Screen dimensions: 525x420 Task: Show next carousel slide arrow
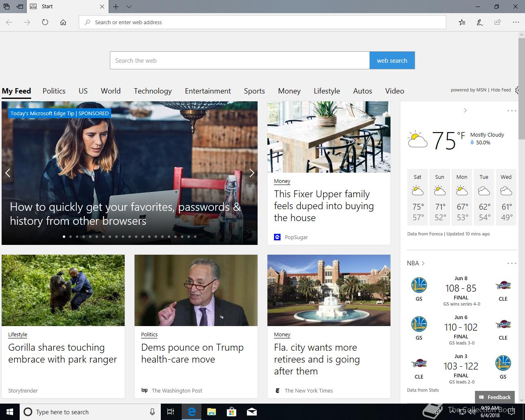pos(251,173)
